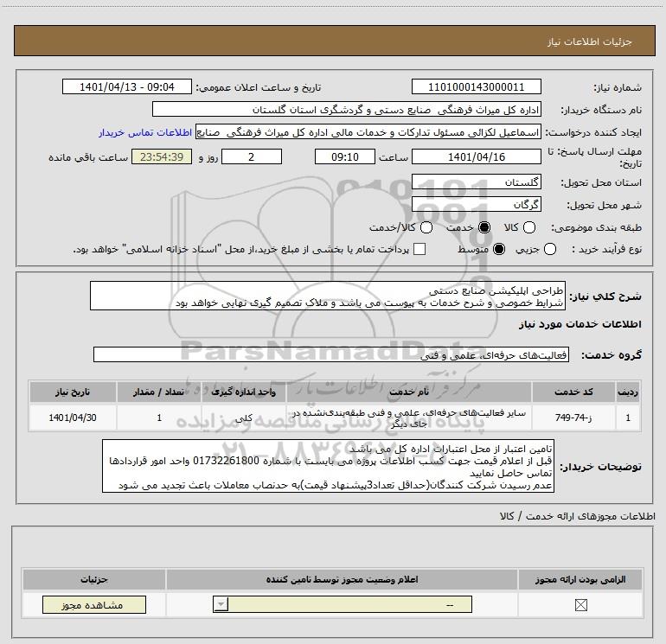
Task: Click the delivery city field گرگان
Action: point(476,205)
